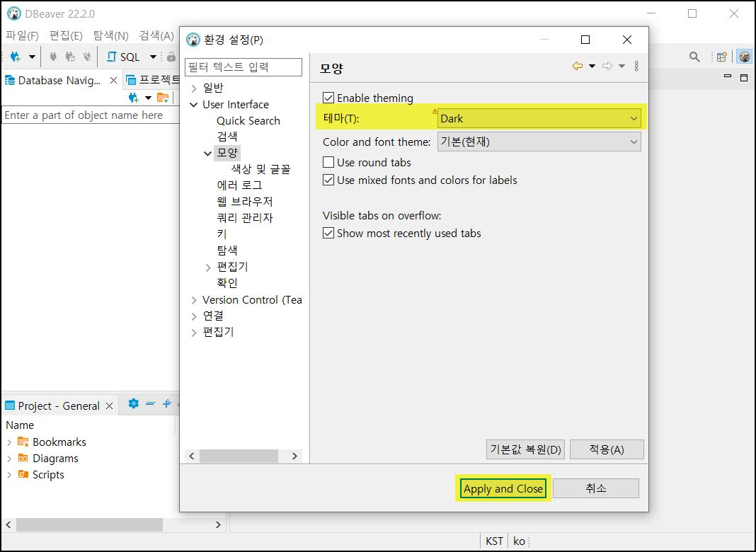This screenshot has height=552, width=756.
Task: Open the 편집(E) menu
Action: (x=66, y=35)
